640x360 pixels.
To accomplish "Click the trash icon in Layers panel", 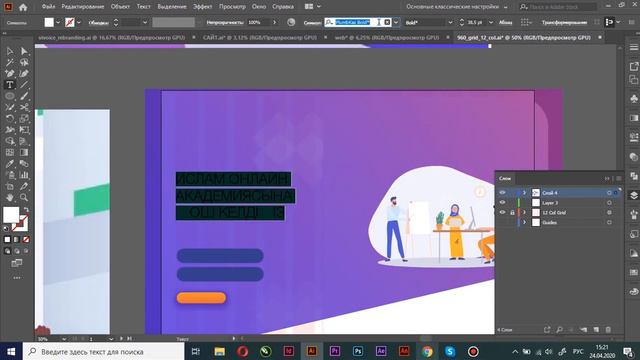I will click(608, 329).
